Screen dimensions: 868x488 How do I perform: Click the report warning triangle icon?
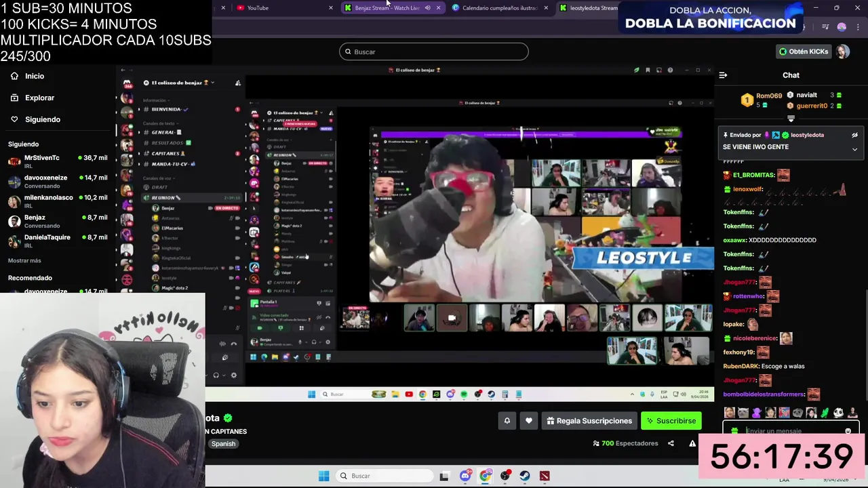tap(692, 443)
